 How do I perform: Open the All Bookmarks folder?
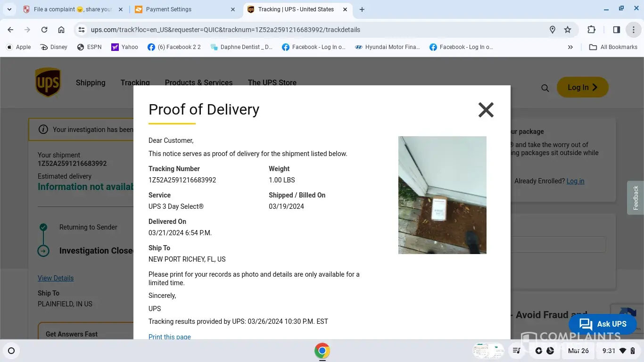coord(613,47)
